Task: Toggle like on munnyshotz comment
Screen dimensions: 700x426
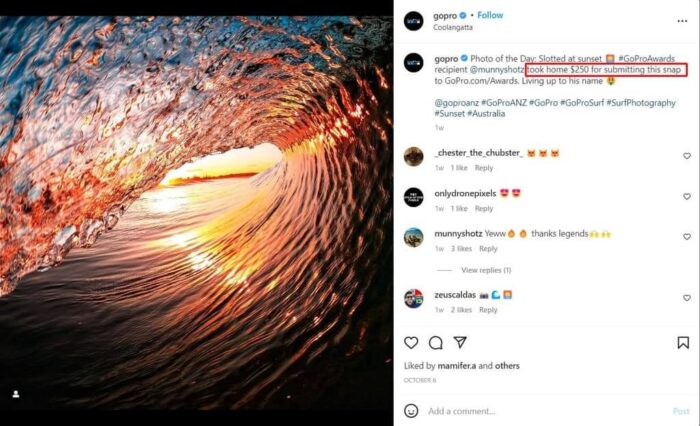Action: click(x=687, y=237)
